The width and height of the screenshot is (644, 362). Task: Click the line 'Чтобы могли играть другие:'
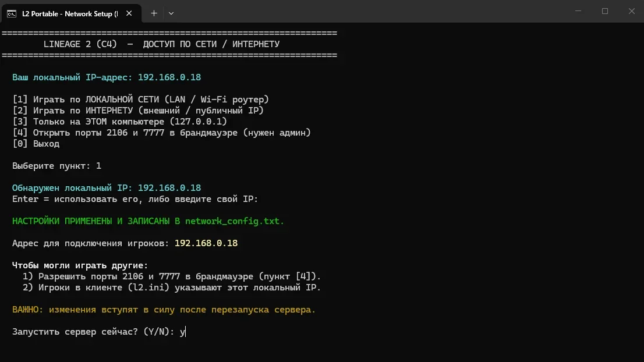point(80,265)
